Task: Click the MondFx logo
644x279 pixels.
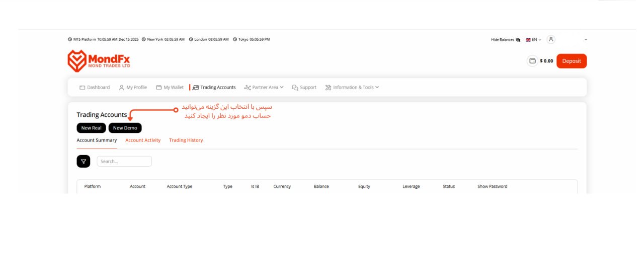Action: (x=99, y=61)
